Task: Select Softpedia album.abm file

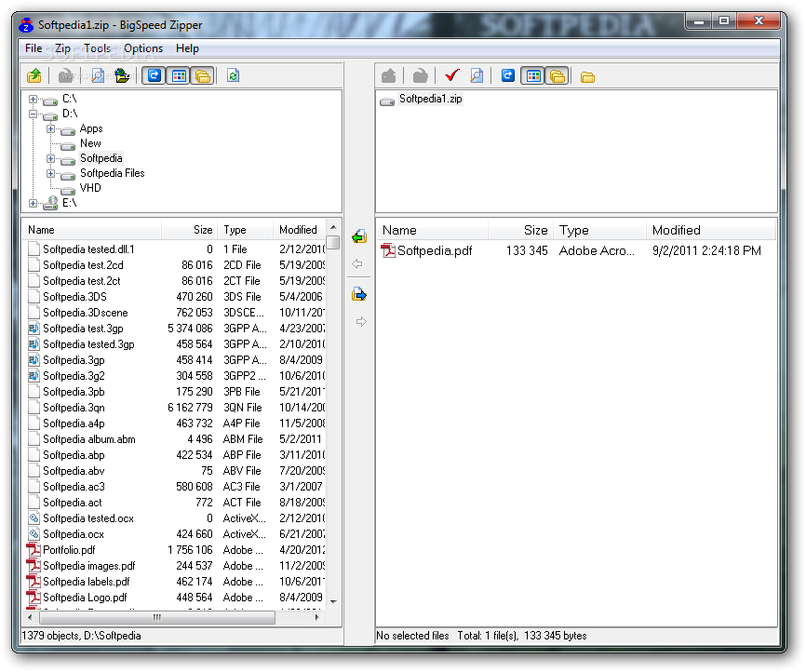Action: pyautogui.click(x=89, y=439)
